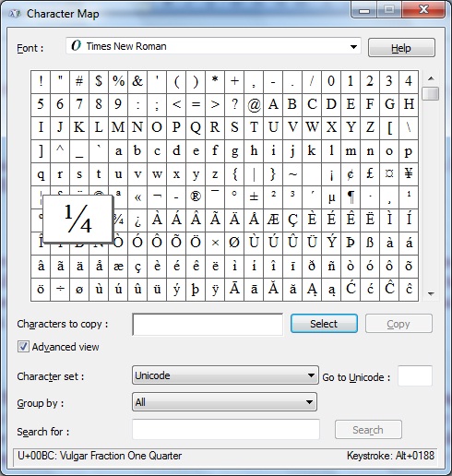Choose the Æ ligature capital cell

273,220
